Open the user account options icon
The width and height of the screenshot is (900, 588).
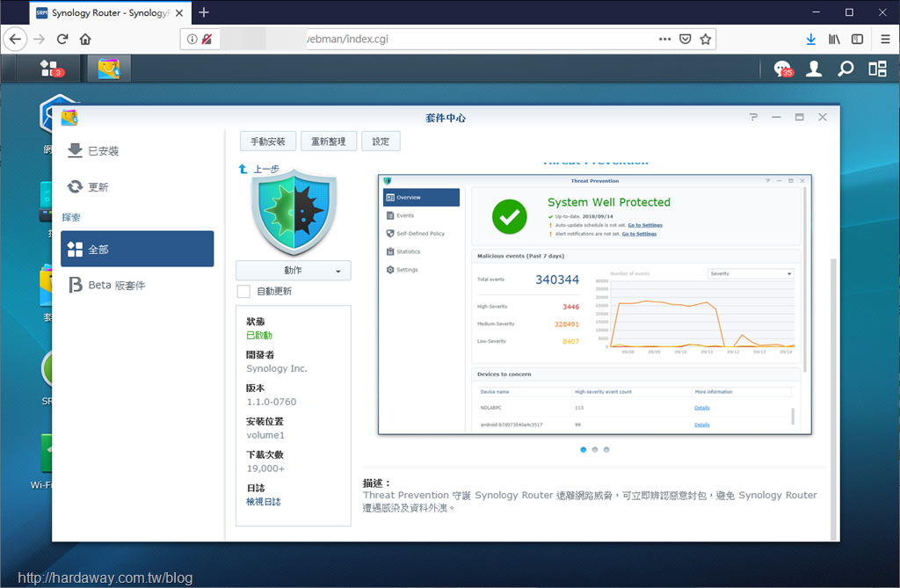click(813, 69)
